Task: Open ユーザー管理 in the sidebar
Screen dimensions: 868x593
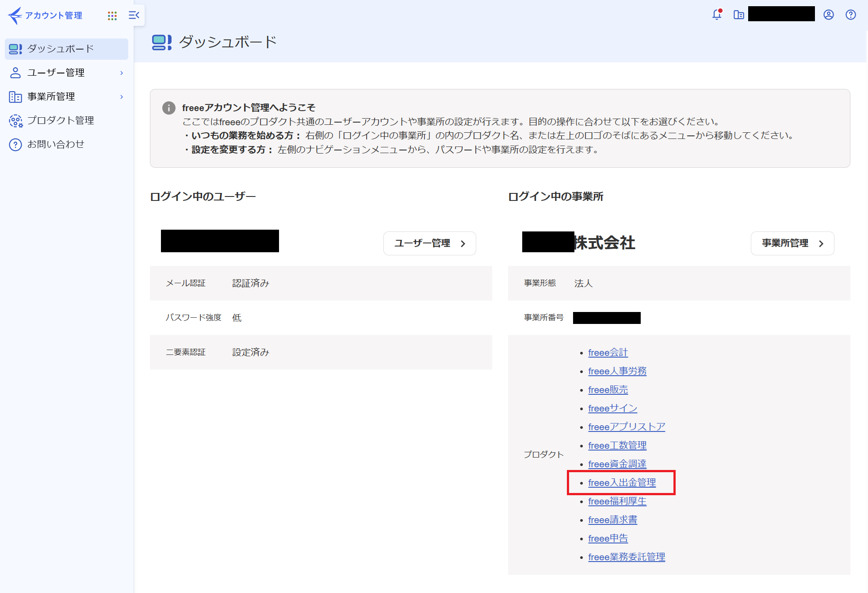Action: [67, 73]
